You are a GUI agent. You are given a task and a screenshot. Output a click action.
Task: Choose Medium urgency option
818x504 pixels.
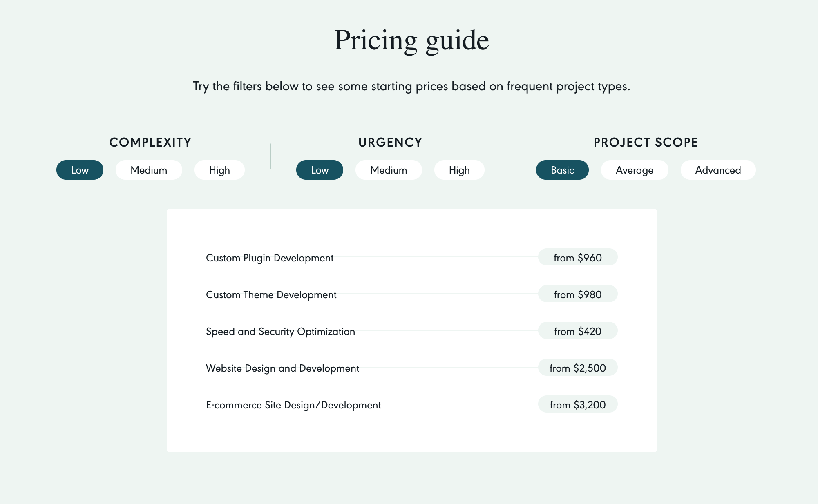389,170
